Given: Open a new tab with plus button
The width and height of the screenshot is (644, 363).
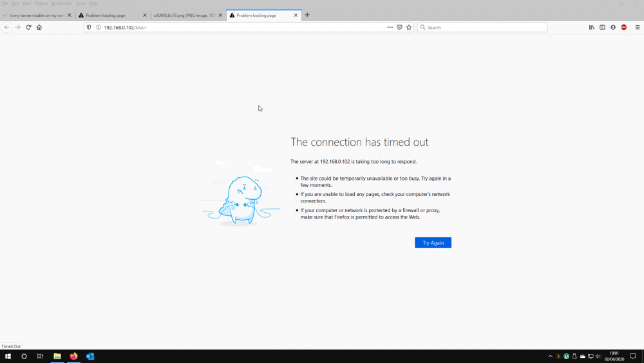Looking at the screenshot, I should click(307, 15).
